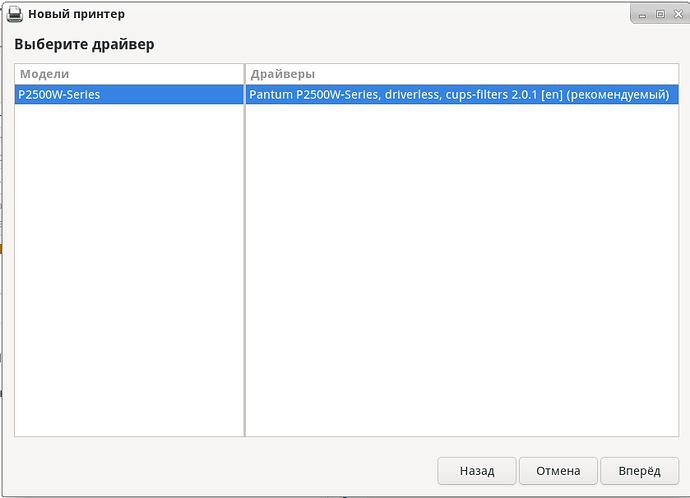Close the Новый принтер dialog
Screen dimensions: 690x498
(678, 14)
